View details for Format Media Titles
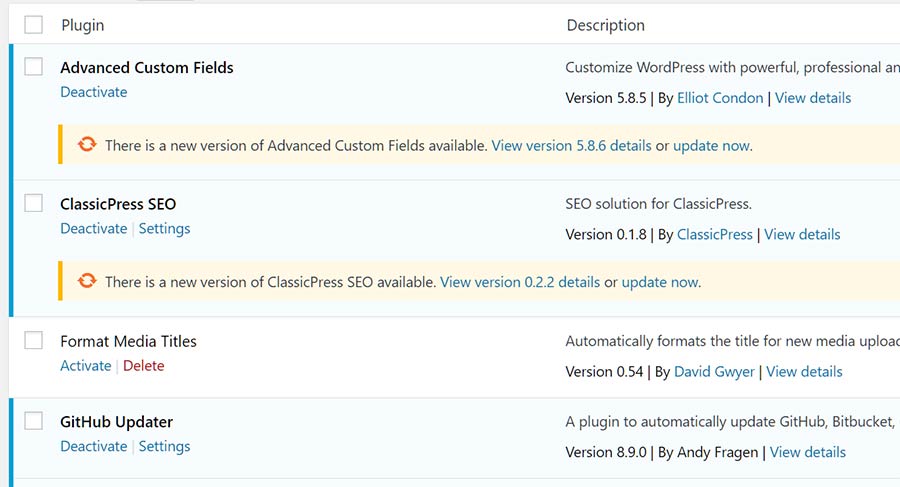This screenshot has width=900, height=487. 804,372
